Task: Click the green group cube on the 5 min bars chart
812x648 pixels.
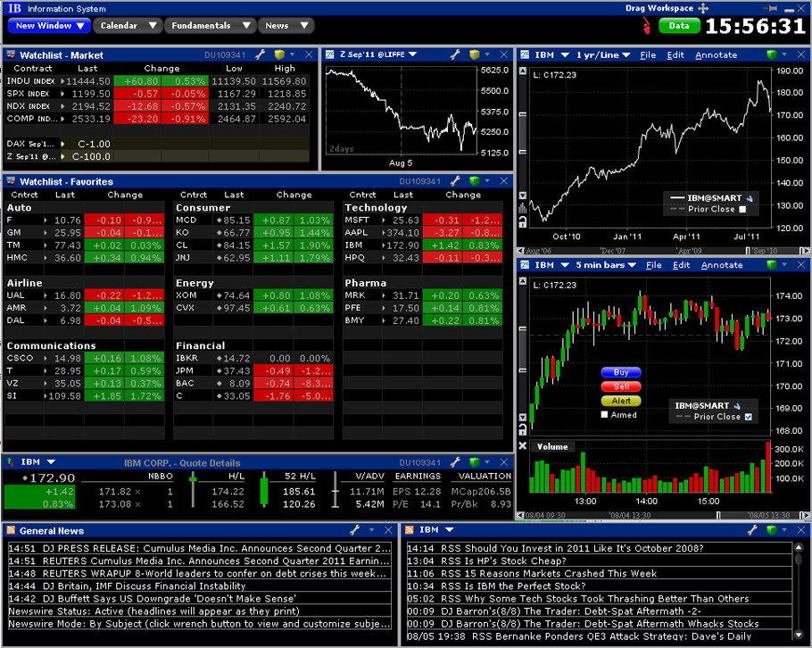Action: coord(772,265)
